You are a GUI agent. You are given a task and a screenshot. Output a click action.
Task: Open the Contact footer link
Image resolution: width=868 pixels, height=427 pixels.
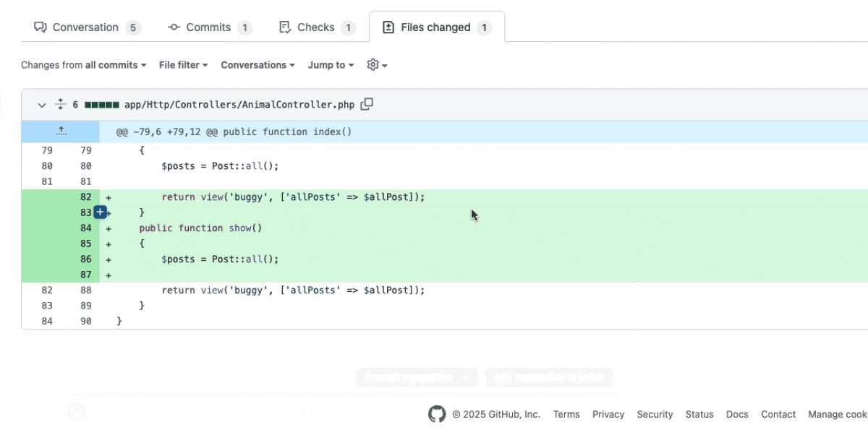pyautogui.click(x=778, y=415)
